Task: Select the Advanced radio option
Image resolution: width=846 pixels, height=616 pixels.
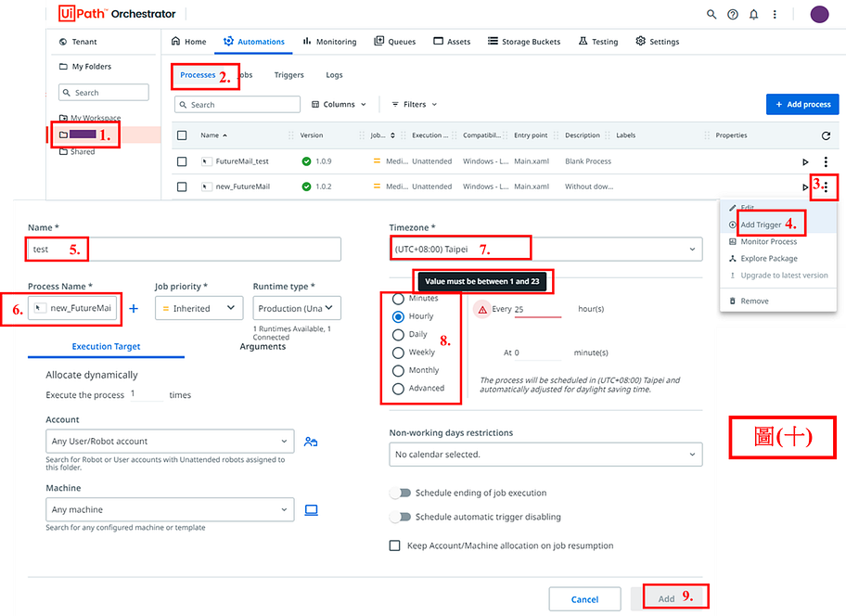Action: pyautogui.click(x=398, y=389)
